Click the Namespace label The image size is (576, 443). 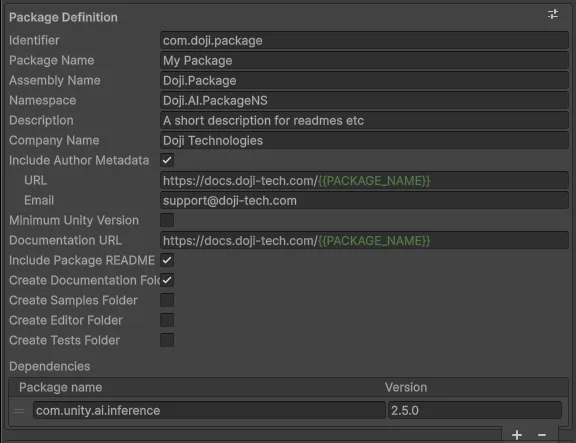(43, 100)
